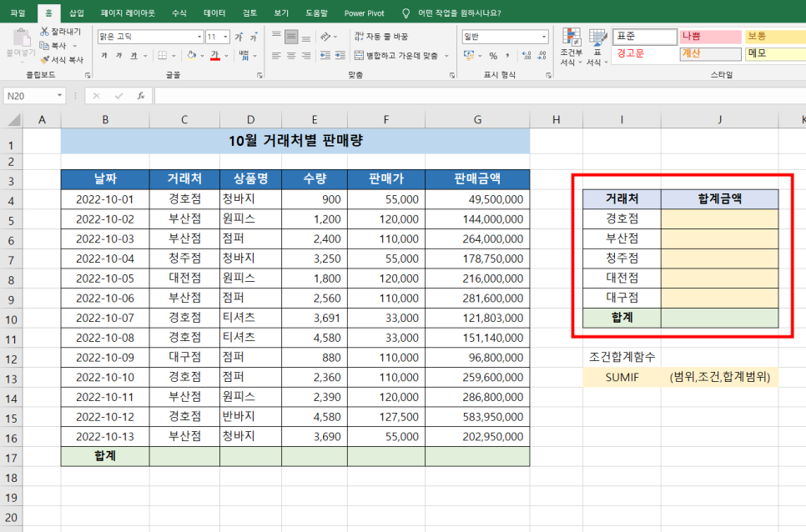Viewport: 806px width, 532px height.
Task: Decrease font size with the smaller 가 icon
Action: click(254, 37)
